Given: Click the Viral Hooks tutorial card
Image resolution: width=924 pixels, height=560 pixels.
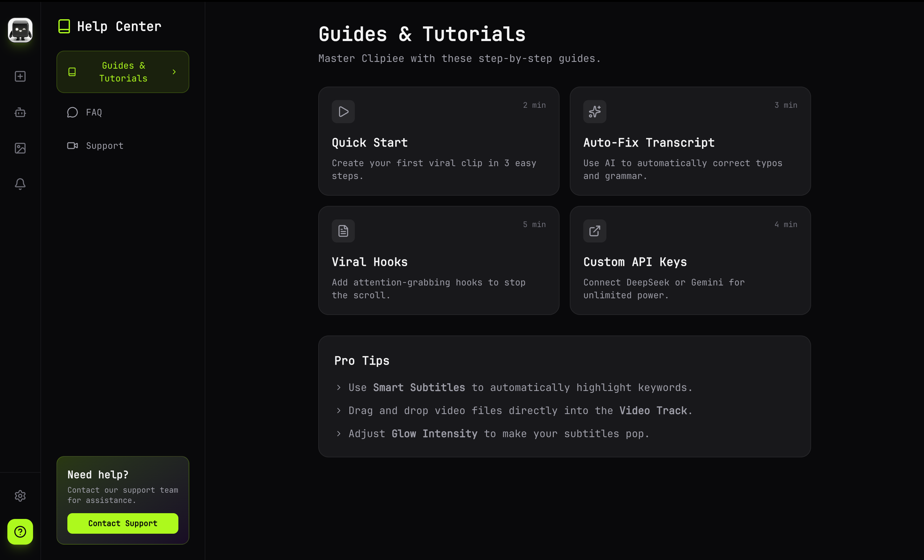Looking at the screenshot, I should pyautogui.click(x=438, y=260).
